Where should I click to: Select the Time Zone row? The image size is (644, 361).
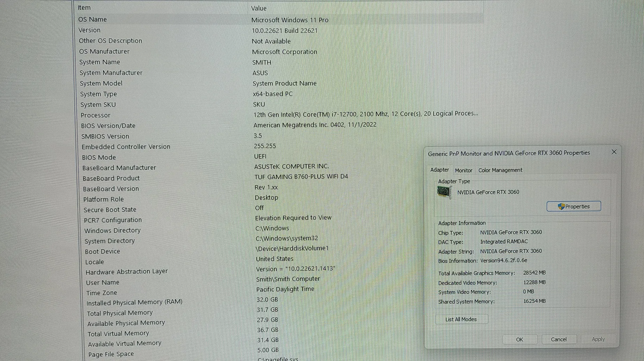coord(102,293)
